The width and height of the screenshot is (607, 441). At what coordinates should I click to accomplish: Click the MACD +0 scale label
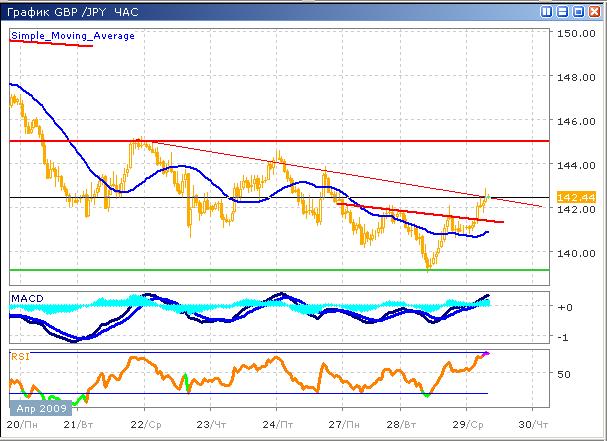click(566, 307)
